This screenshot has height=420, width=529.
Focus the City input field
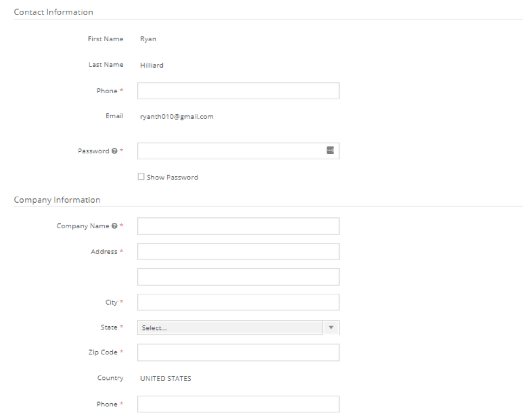[x=238, y=302]
